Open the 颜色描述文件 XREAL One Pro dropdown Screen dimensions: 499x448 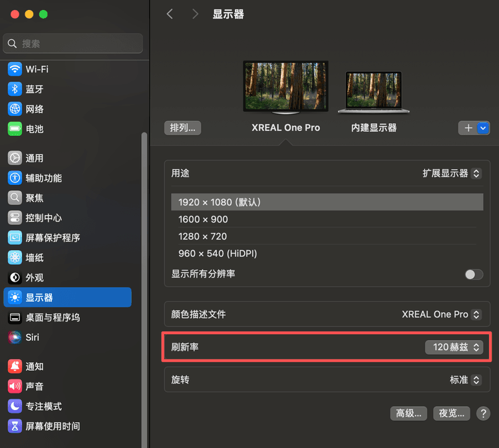click(442, 314)
